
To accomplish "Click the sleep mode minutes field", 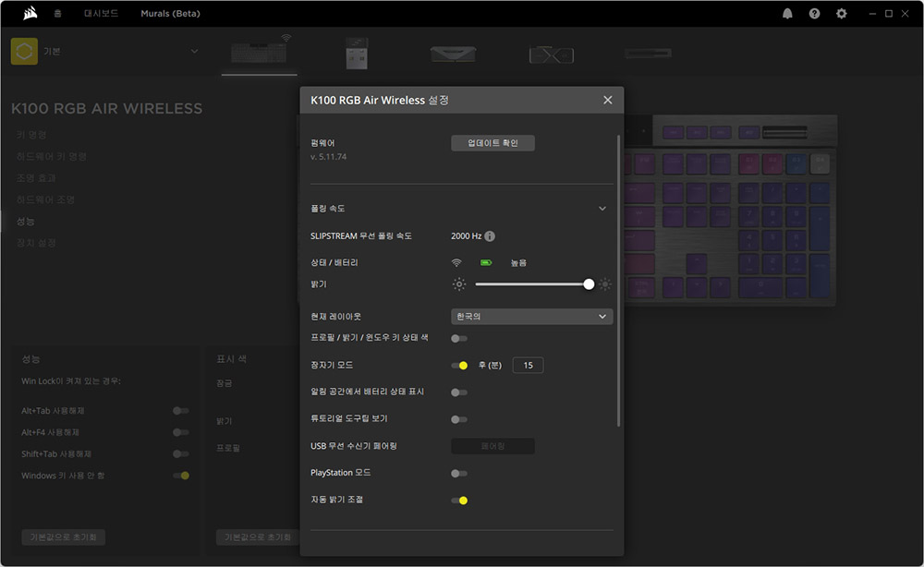I will tap(528, 366).
